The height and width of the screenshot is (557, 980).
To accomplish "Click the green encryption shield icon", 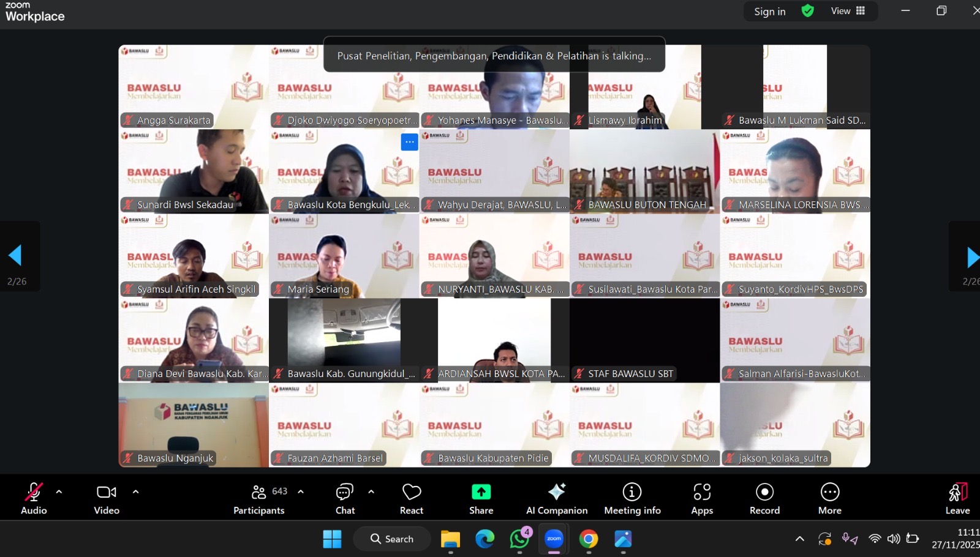I will [807, 11].
